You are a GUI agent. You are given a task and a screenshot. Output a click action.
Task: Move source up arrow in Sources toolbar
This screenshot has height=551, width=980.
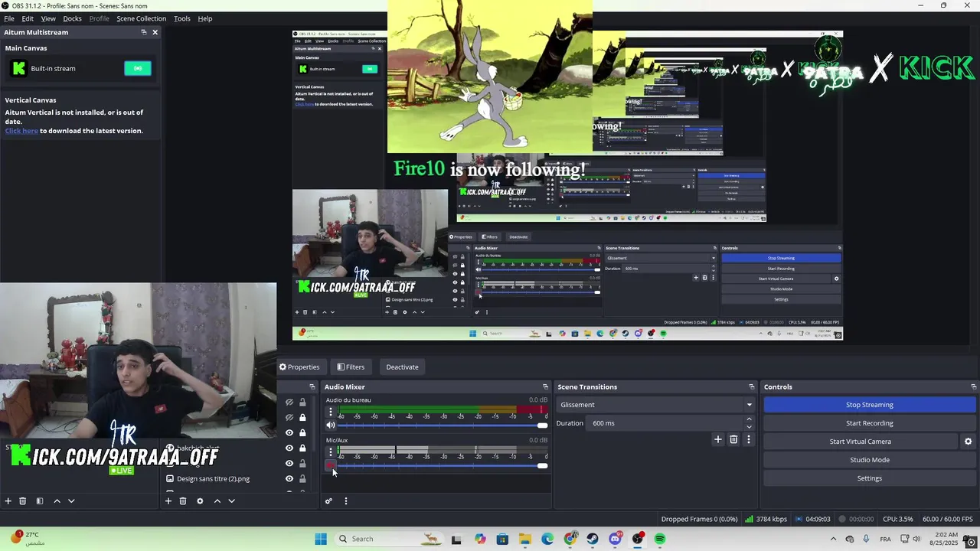[217, 501]
